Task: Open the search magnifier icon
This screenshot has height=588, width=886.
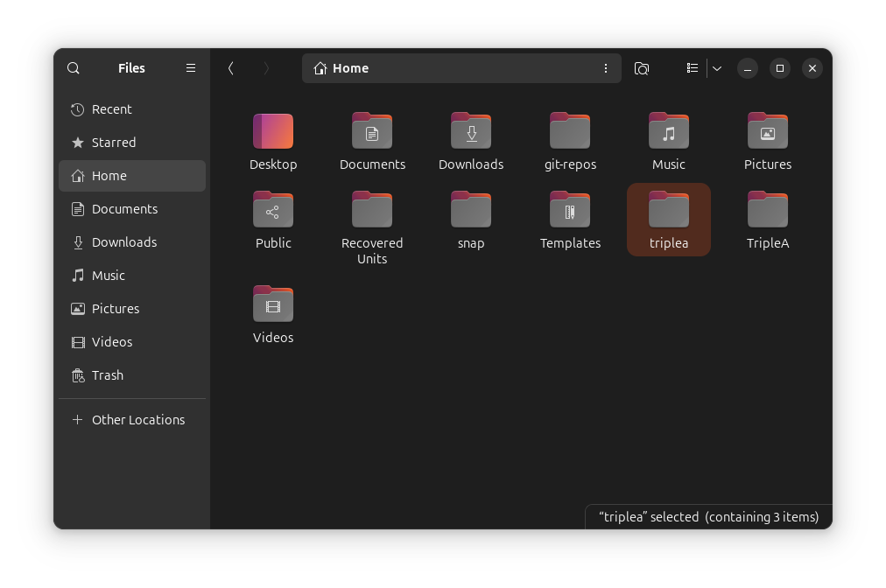Action: click(x=74, y=68)
